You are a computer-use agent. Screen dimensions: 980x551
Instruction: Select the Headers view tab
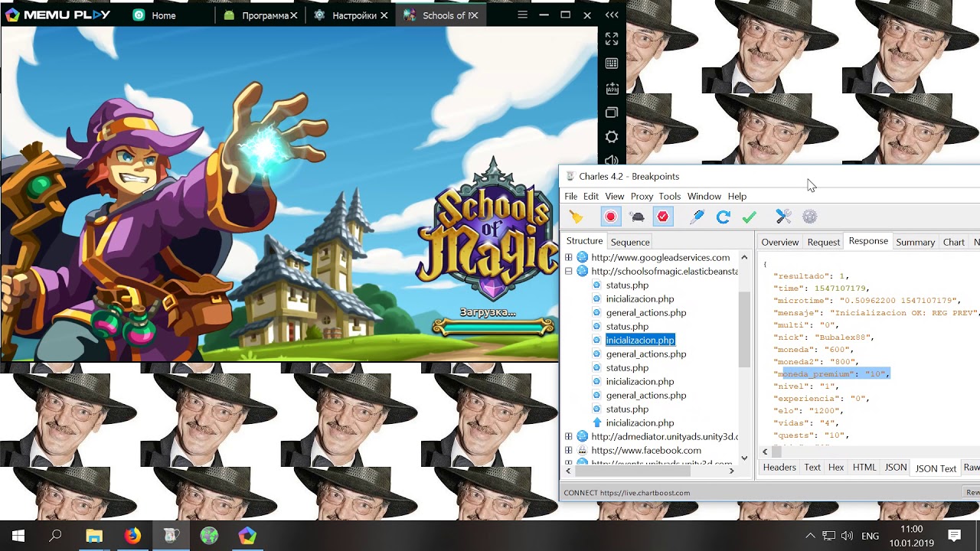(x=779, y=468)
